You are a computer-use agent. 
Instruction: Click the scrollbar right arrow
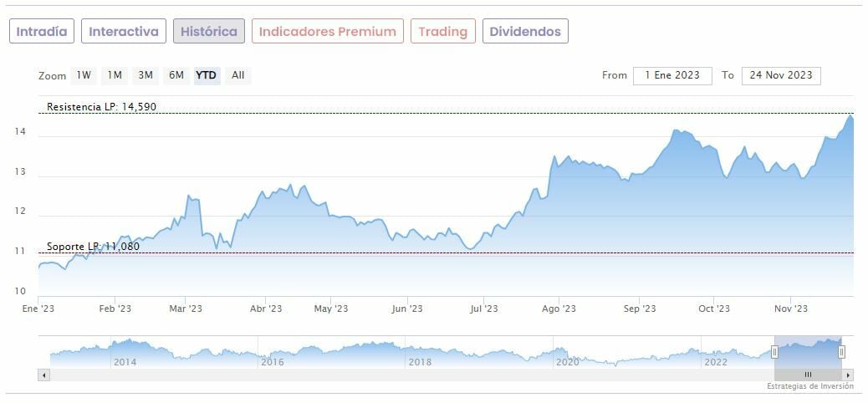point(849,375)
